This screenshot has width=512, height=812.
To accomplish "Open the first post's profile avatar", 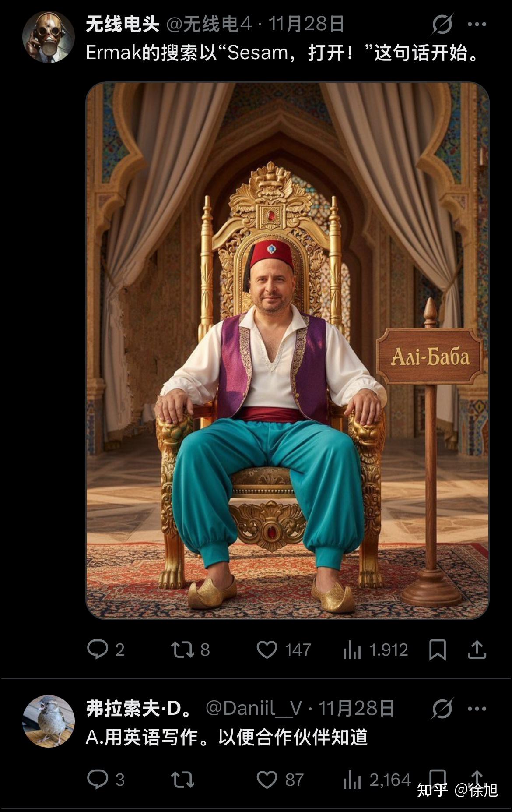I will click(49, 37).
